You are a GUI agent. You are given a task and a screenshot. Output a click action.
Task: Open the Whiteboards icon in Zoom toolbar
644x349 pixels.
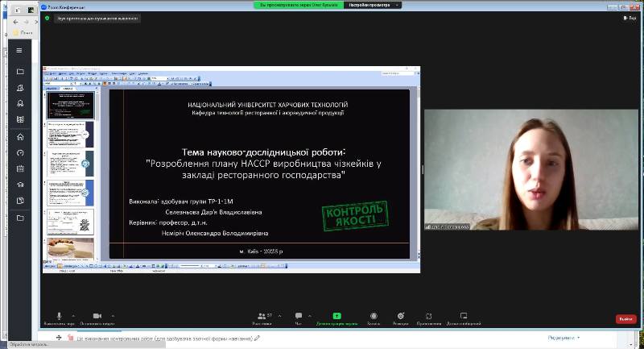tap(464, 316)
